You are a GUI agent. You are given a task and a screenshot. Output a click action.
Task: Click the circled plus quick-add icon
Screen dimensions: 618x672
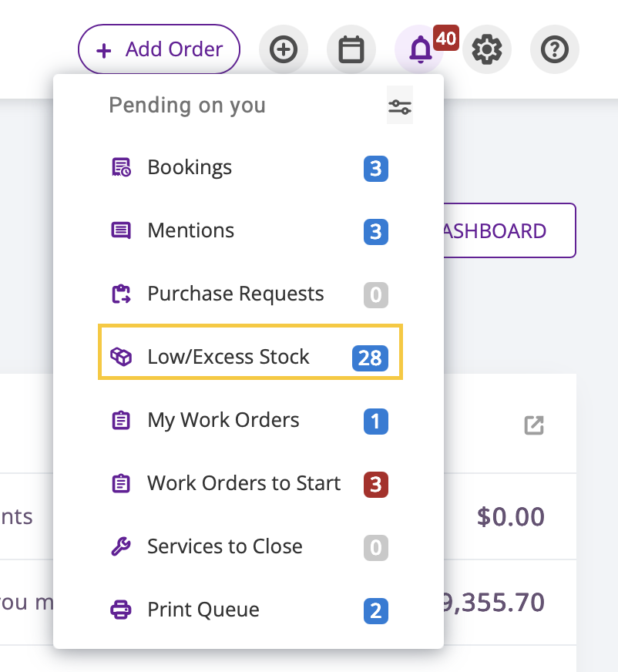[284, 49]
